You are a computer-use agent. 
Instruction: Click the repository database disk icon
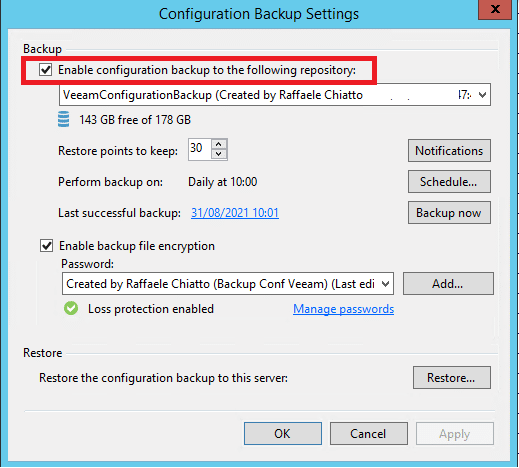63,119
